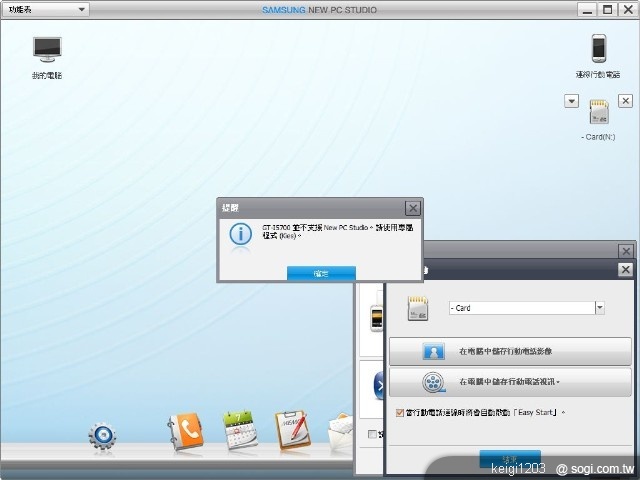Select the Card (N:) memory card icon

coord(599,111)
